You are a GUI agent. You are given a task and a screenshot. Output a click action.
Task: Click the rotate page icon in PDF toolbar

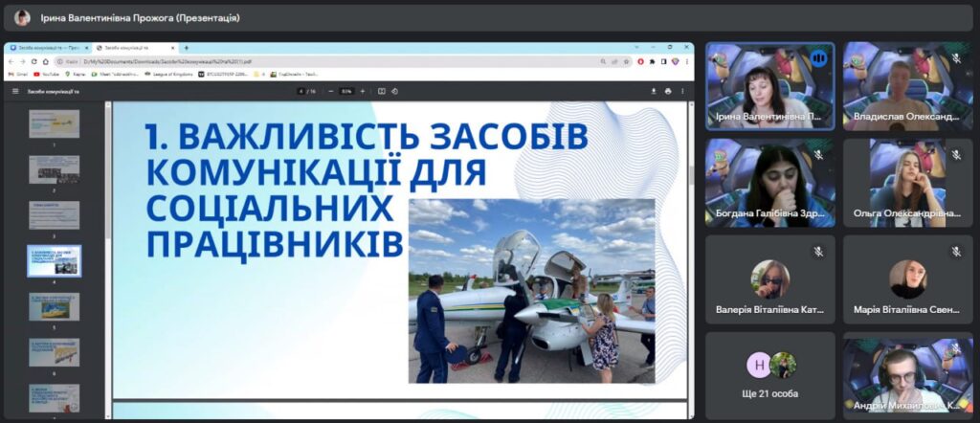[x=396, y=91]
